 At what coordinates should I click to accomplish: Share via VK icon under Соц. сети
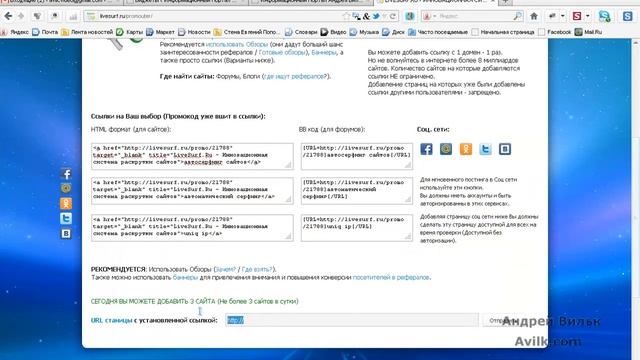(505, 149)
